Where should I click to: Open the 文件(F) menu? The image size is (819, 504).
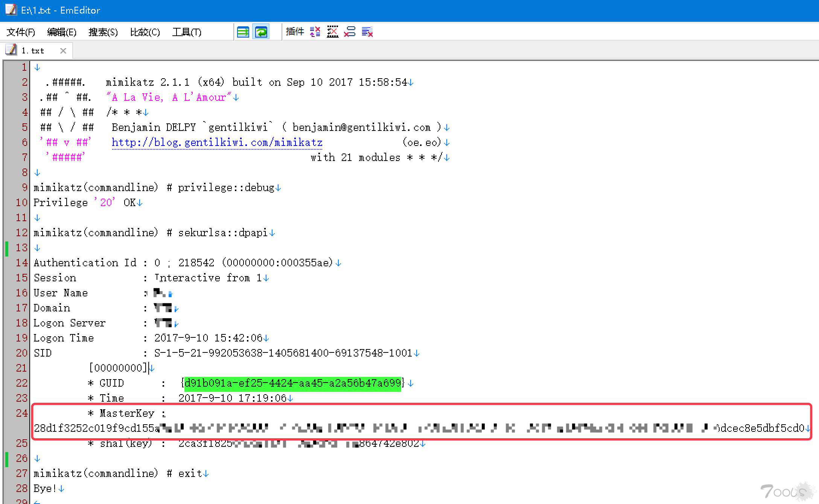click(21, 32)
